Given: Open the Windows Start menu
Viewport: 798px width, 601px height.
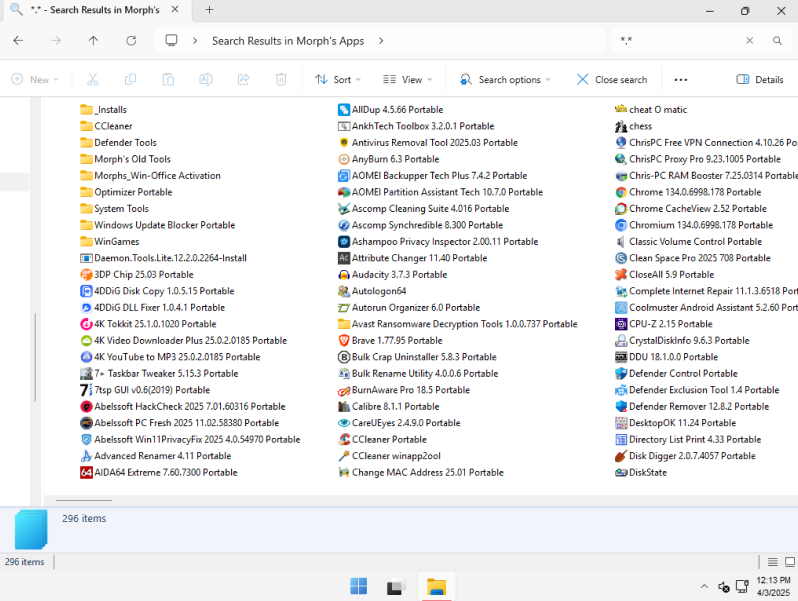Looking at the screenshot, I should click(359, 586).
